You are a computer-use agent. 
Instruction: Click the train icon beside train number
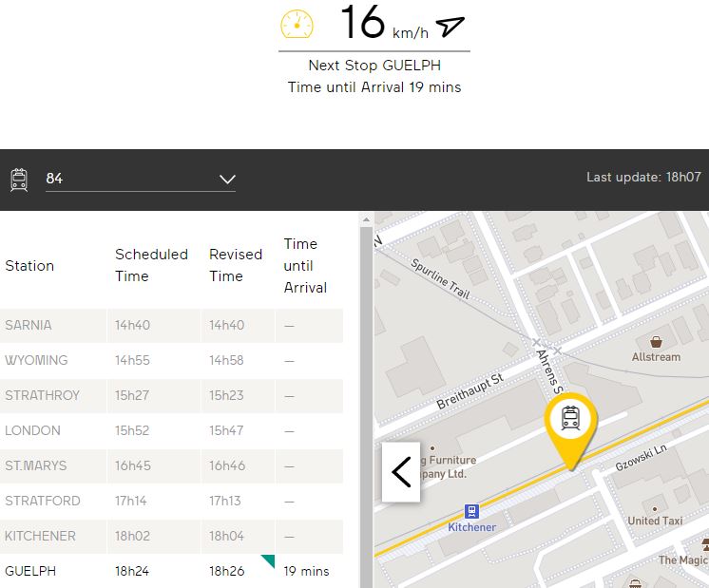coord(19,179)
